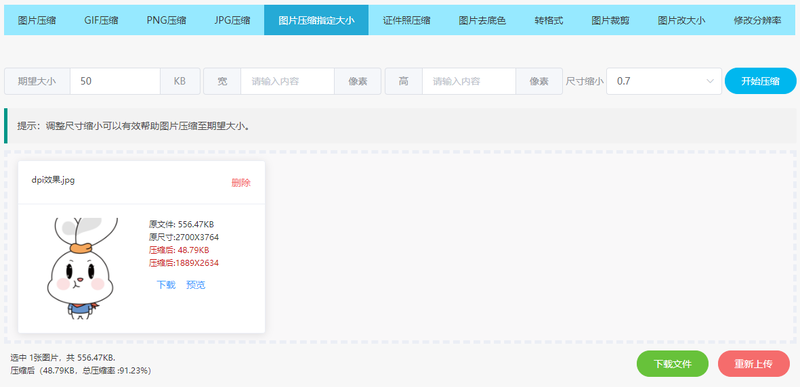This screenshot has width=800, height=387.
Task: Go to the 图片改大小 tab
Action: pos(681,20)
